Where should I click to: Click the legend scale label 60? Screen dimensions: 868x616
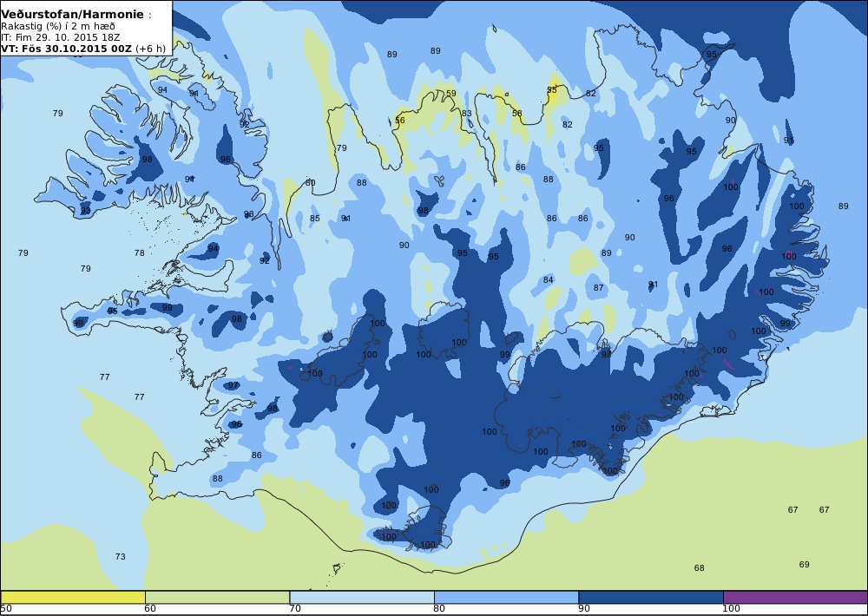tap(150, 609)
